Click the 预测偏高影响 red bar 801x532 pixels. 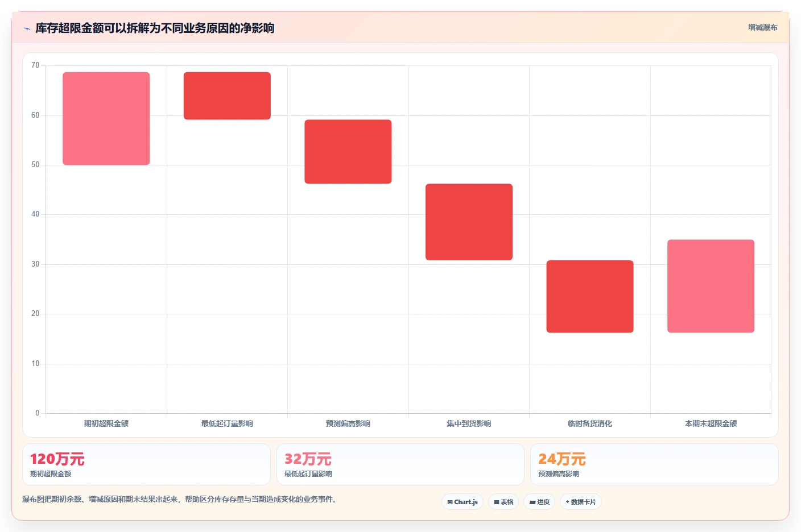pos(348,152)
